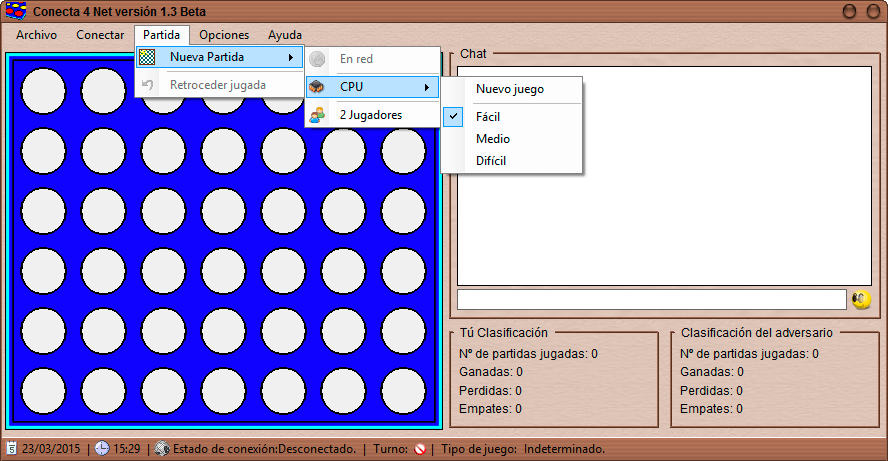This screenshot has height=461, width=888.
Task: Click the connection status icon in status bar
Action: pos(162,449)
